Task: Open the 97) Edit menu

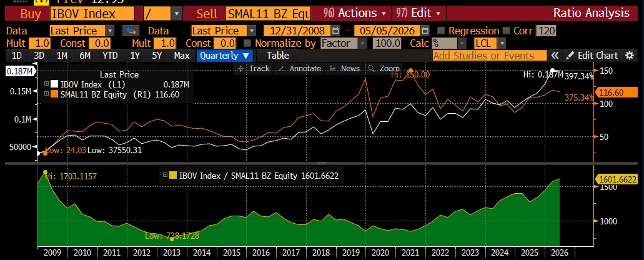Action: [x=419, y=14]
